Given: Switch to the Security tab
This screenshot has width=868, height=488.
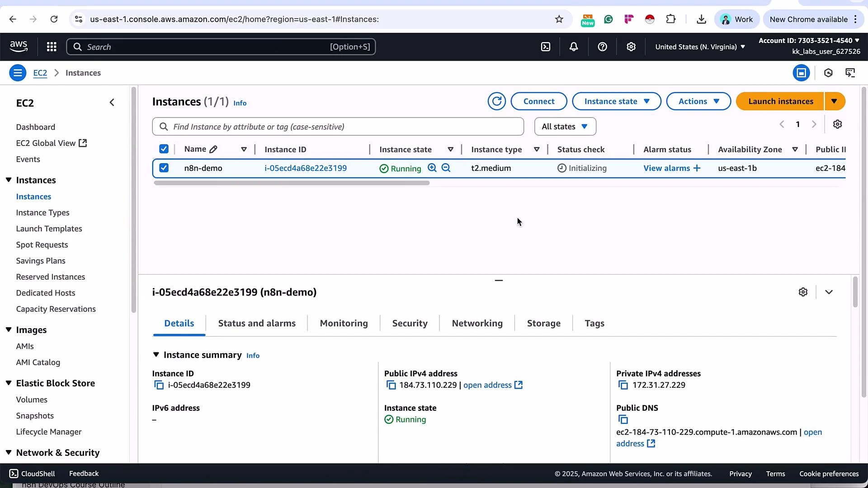Looking at the screenshot, I should pos(410,323).
